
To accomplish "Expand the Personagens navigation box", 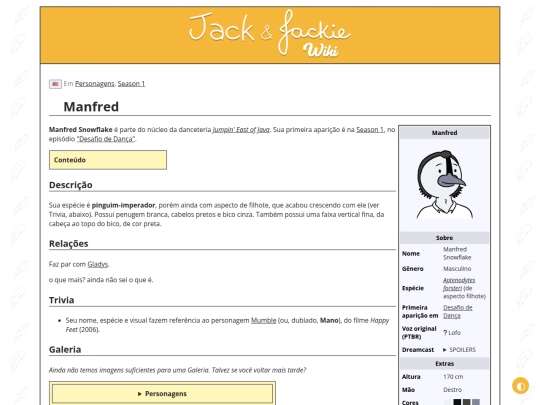I will tap(162, 394).
